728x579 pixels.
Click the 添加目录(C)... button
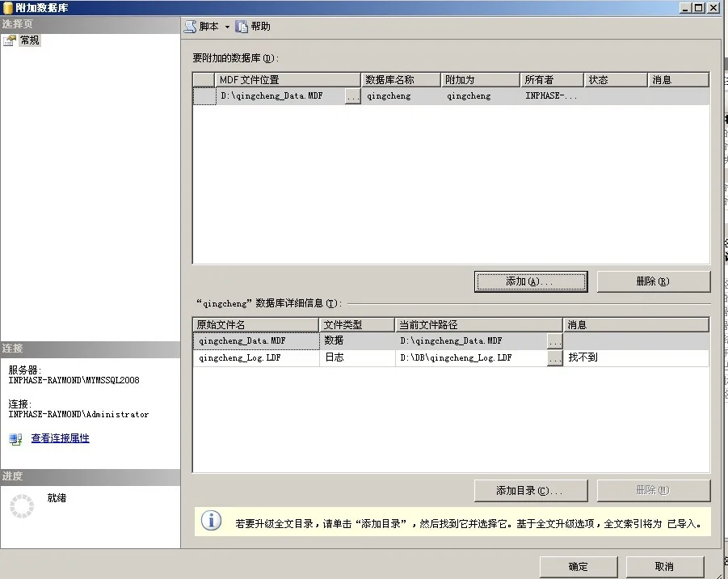530,491
